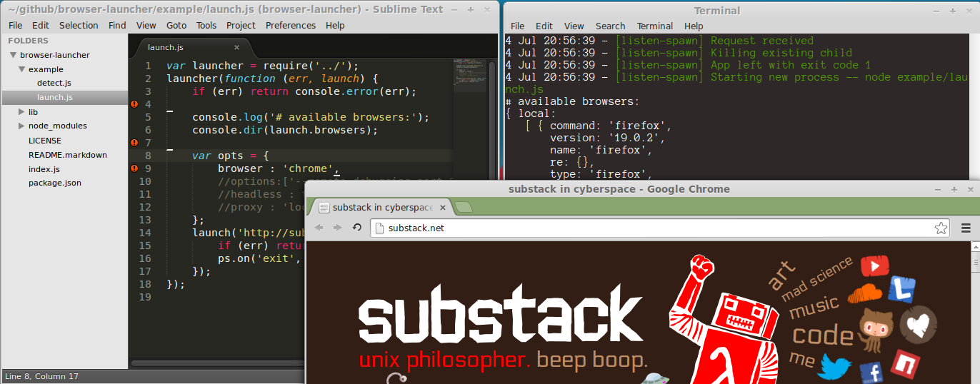Open Terminal's Edit menu
Viewport: 980px width, 384px height.
pos(544,26)
